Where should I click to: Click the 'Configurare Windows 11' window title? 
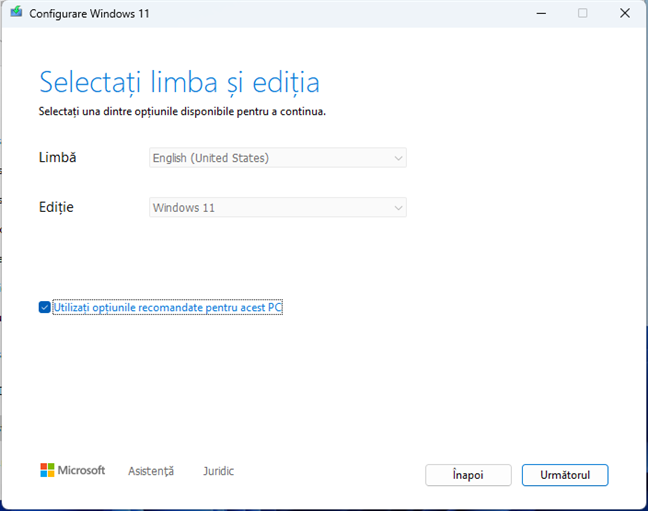click(x=89, y=14)
